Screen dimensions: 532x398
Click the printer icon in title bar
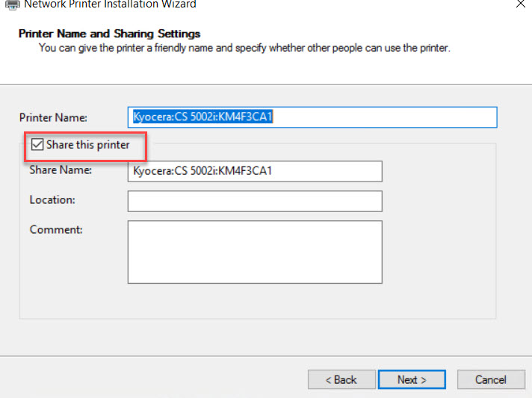click(13, 4)
